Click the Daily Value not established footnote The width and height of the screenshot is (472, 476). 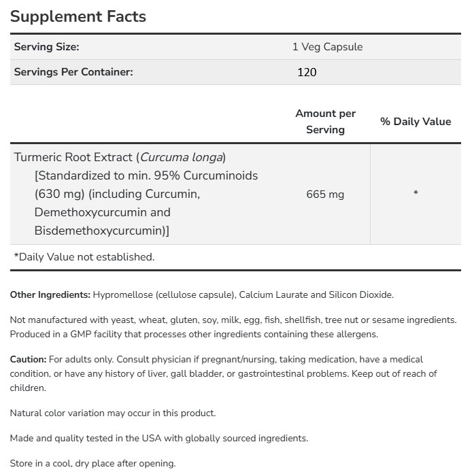(84, 256)
